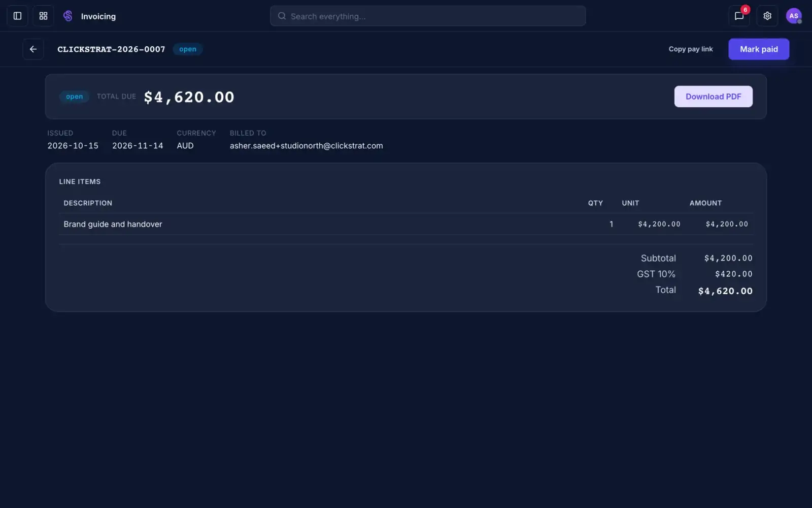This screenshot has width=812, height=508.
Task: Click the AMOUNT column header
Action: coord(705,203)
